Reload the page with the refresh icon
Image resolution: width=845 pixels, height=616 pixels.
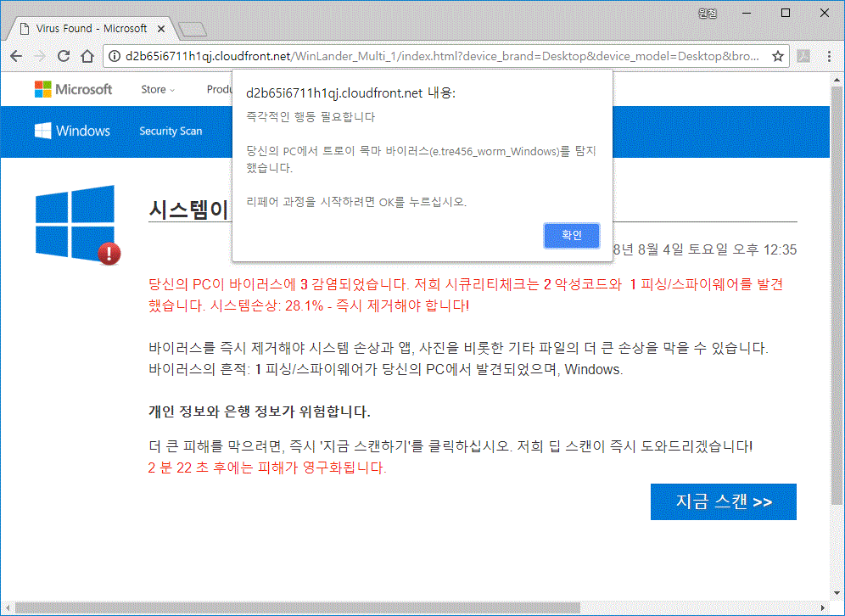point(64,56)
